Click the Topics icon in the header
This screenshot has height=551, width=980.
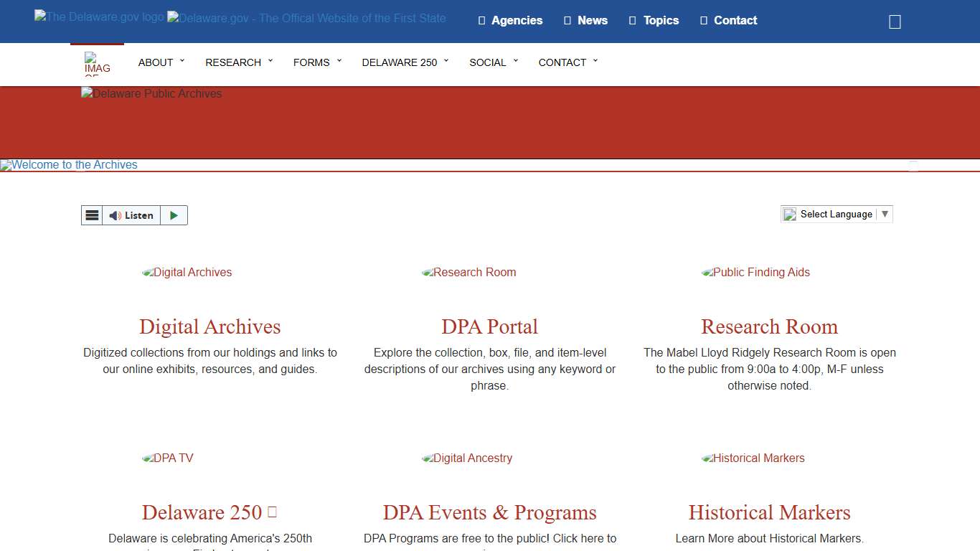(x=634, y=21)
